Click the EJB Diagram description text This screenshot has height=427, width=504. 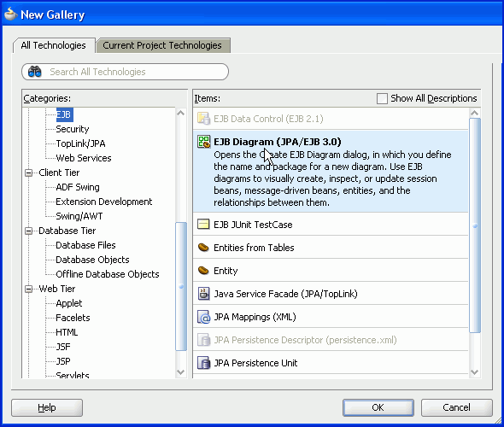click(x=332, y=178)
